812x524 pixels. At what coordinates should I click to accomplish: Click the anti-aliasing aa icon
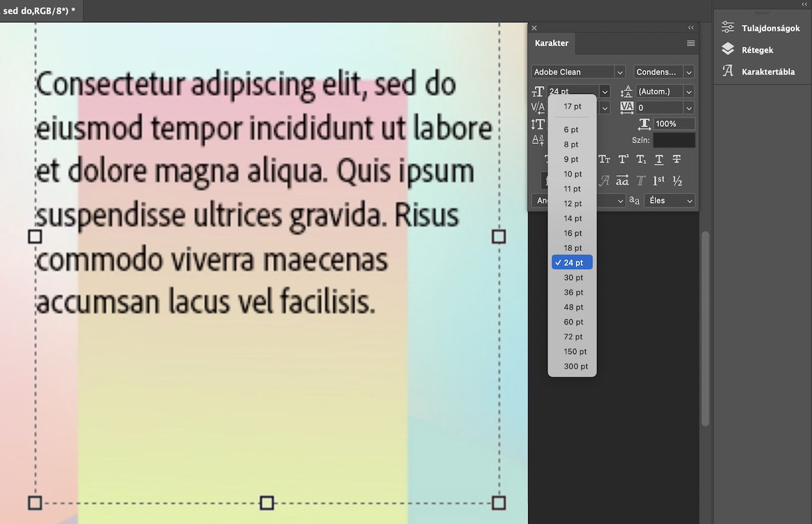[634, 200]
